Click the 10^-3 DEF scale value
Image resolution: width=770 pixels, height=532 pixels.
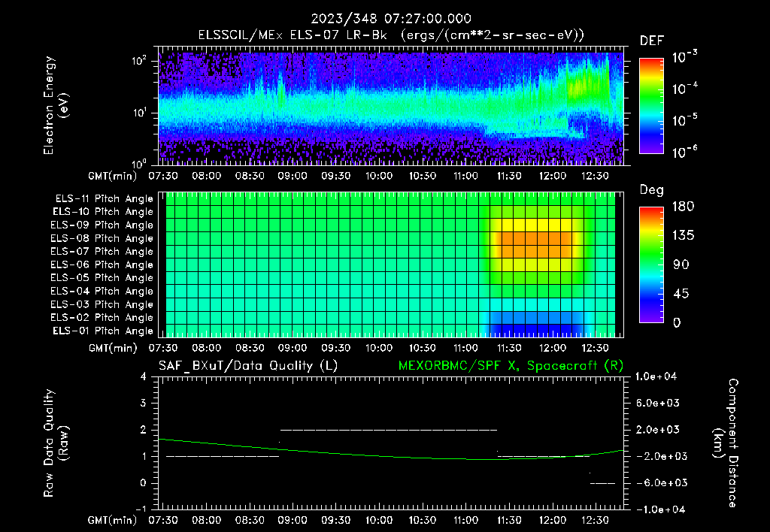684,57
